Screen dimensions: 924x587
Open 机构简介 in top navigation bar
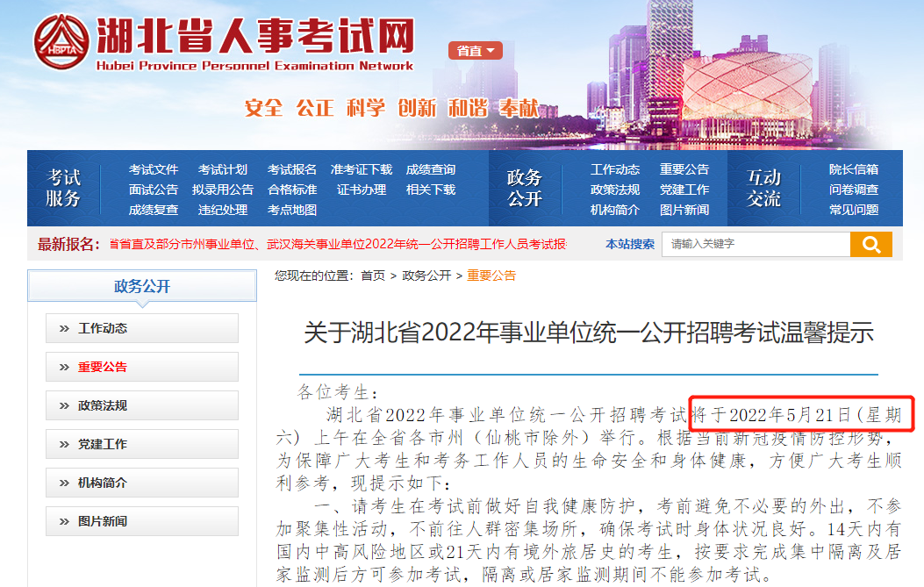tap(614, 210)
